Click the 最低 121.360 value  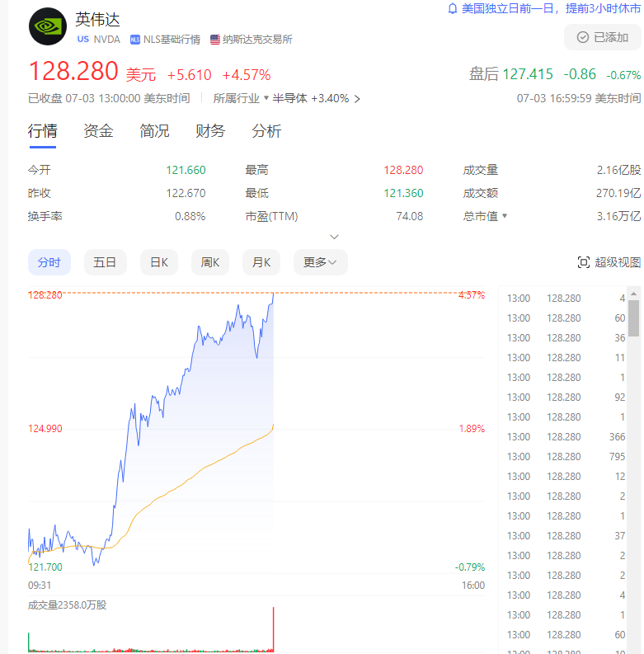point(403,193)
